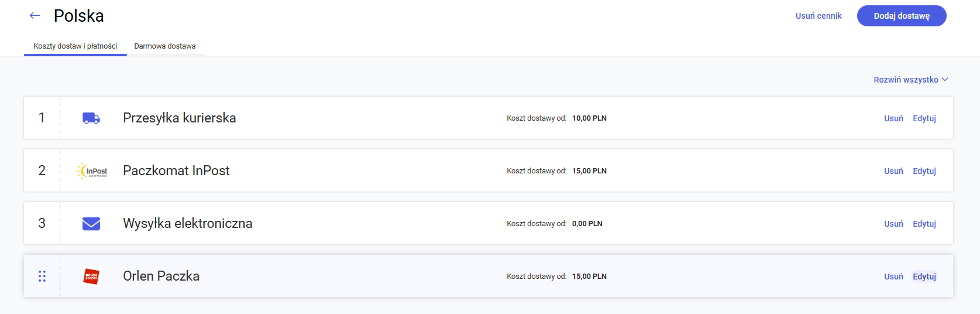The width and height of the screenshot is (980, 314).
Task: Switch to the Darmowa dostawa tab
Action: [165, 46]
